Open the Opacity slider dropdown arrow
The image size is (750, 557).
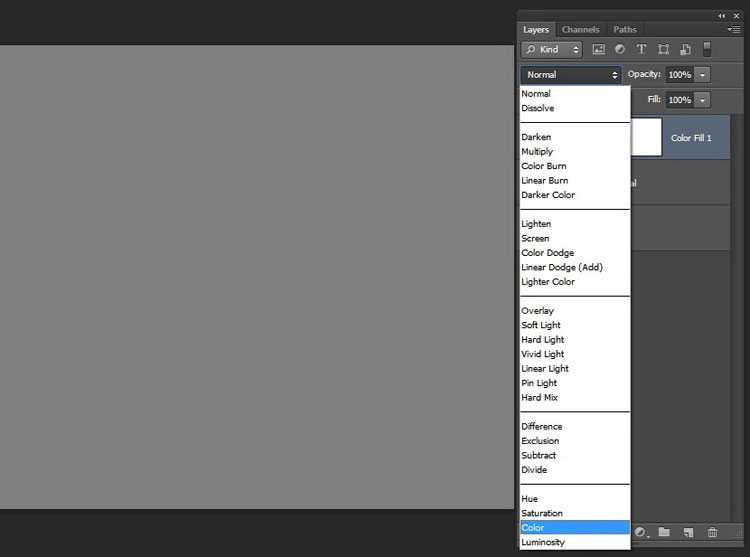click(x=703, y=75)
